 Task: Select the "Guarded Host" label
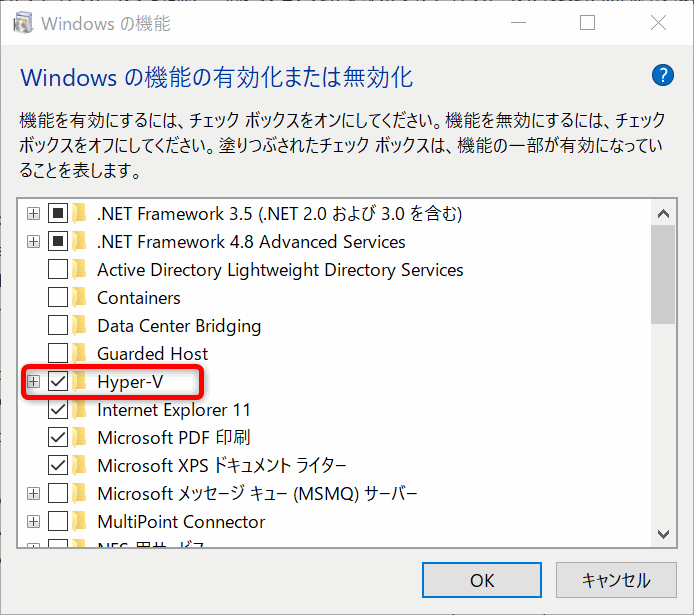click(152, 354)
